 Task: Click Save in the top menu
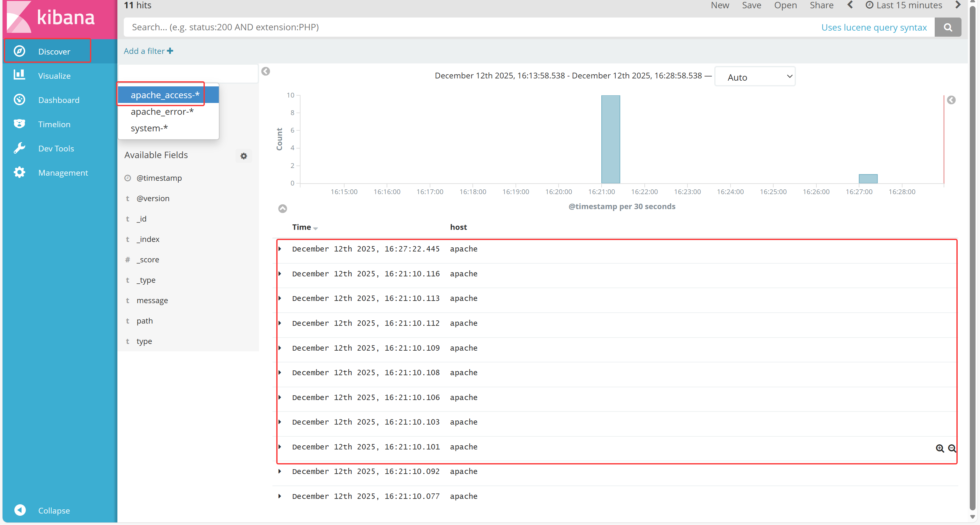coord(751,5)
